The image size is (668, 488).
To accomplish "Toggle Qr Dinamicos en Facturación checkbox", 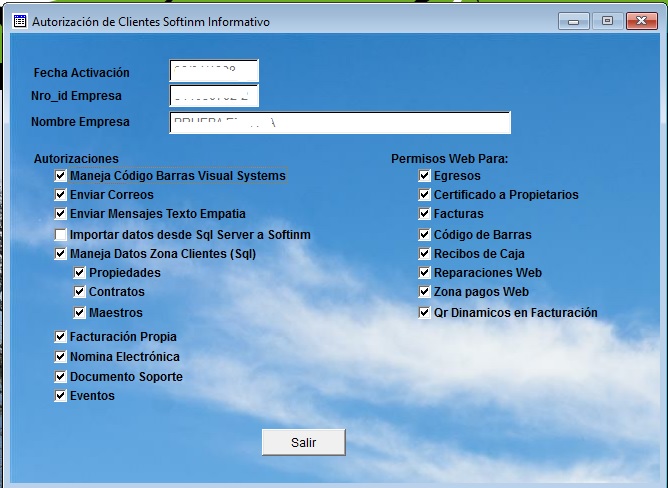I will (424, 312).
